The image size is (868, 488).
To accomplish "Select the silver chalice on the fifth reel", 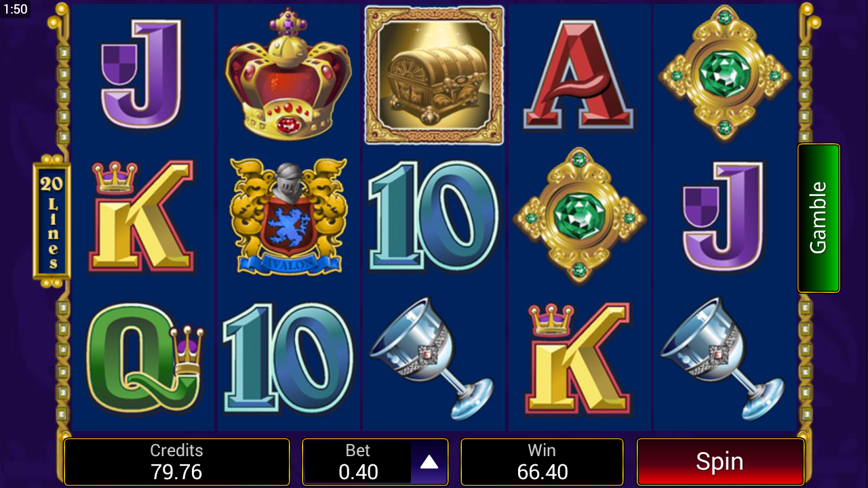I will 723,359.
